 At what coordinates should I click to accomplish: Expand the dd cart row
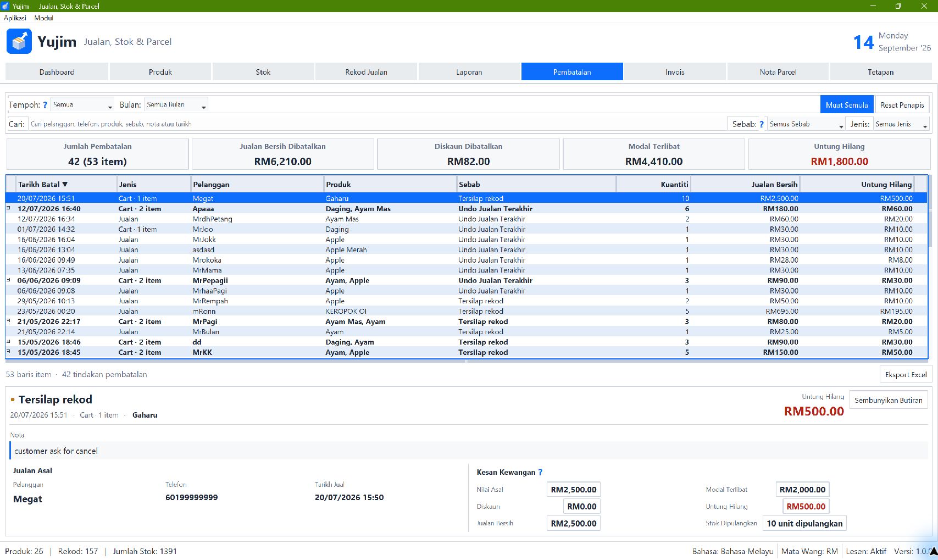point(8,341)
